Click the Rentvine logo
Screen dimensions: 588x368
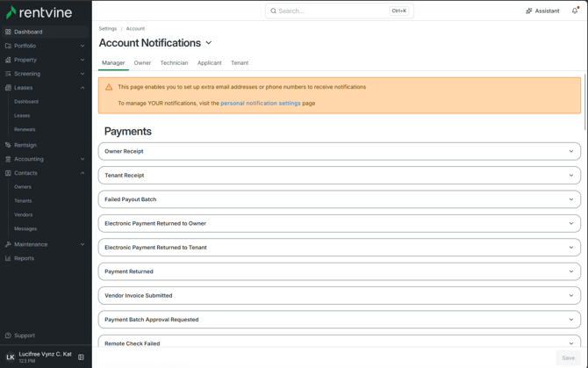[x=39, y=12]
